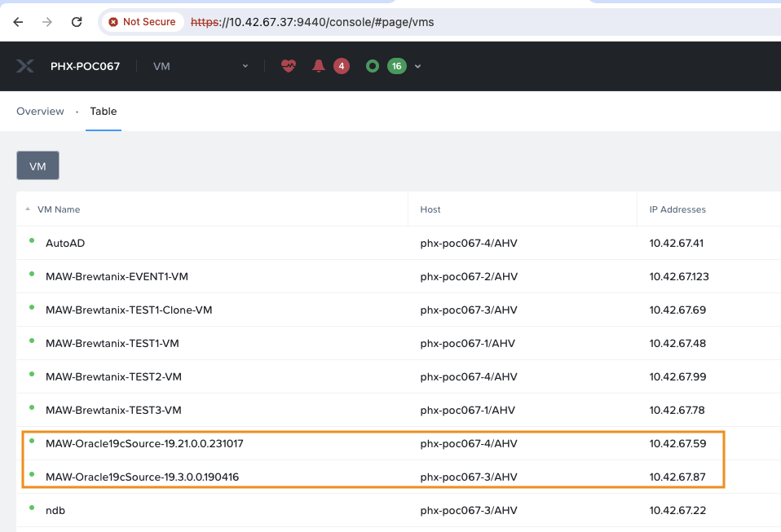Click host phx-poc067-1/AHV for TEST1-VM
Viewport: 781px width, 532px height.
(467, 343)
